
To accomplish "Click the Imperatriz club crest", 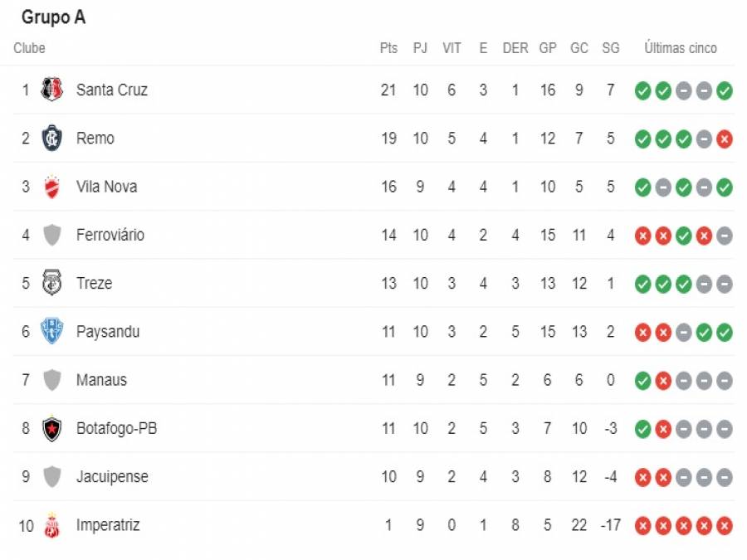I will tap(52, 525).
